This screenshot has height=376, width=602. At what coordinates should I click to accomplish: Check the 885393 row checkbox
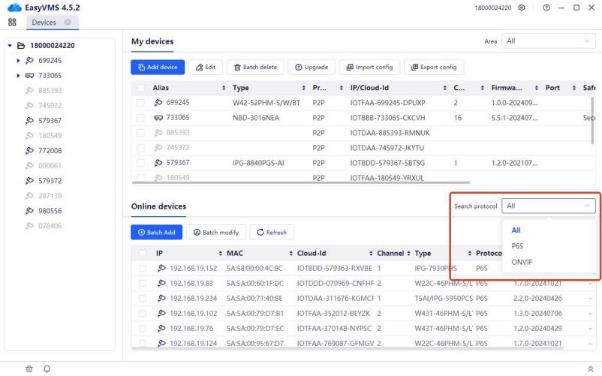(141, 133)
